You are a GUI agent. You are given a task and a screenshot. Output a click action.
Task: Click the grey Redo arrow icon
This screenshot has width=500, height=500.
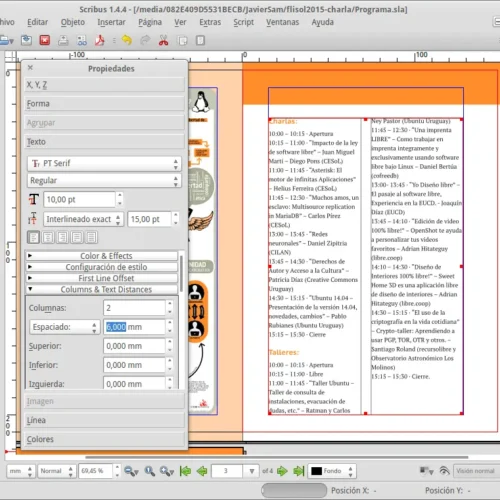[145, 40]
